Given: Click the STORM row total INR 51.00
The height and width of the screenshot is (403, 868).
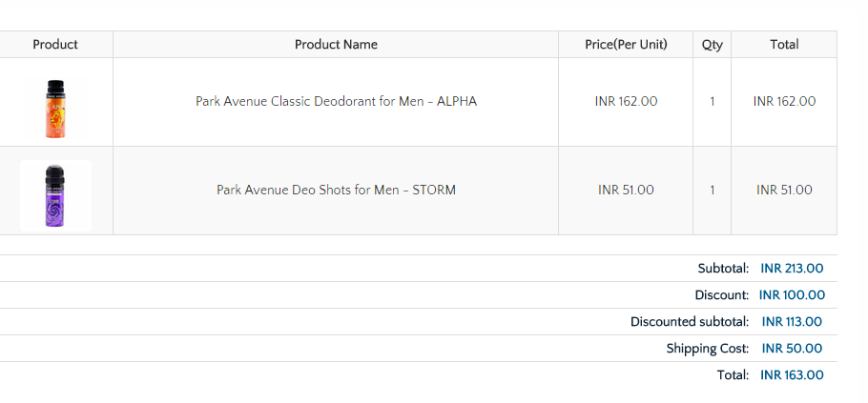Looking at the screenshot, I should (x=784, y=191).
